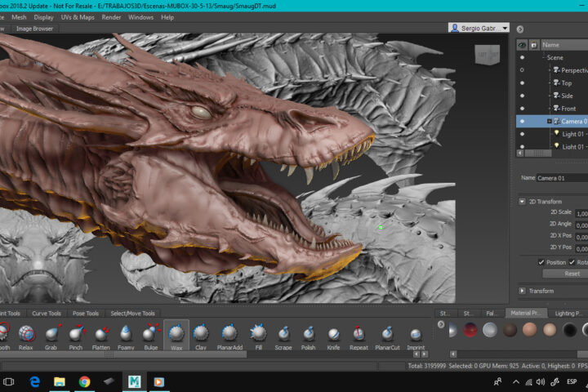Open the UVs & Maps menu
The height and width of the screenshot is (392, 588).
pos(78,17)
